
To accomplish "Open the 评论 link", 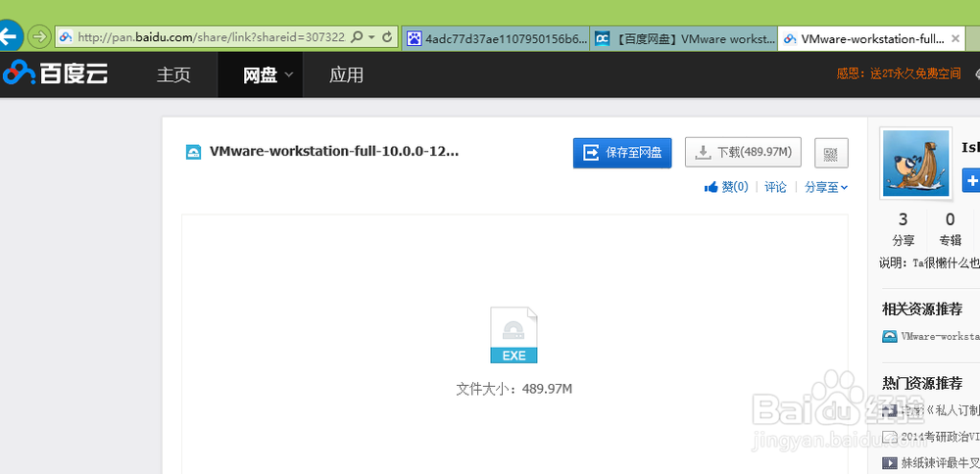I will coord(775,187).
